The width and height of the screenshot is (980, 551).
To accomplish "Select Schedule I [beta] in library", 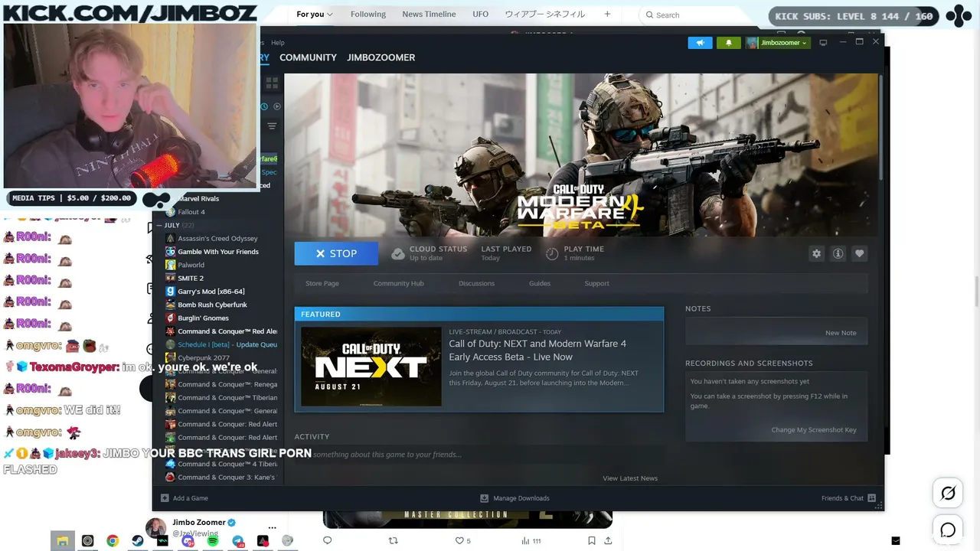I will 221,344.
